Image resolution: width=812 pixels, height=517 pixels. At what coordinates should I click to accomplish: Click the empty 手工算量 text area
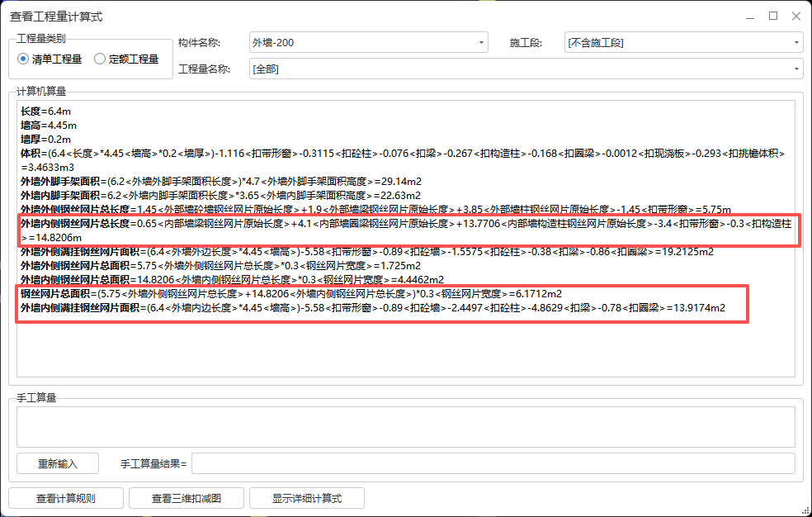point(404,425)
